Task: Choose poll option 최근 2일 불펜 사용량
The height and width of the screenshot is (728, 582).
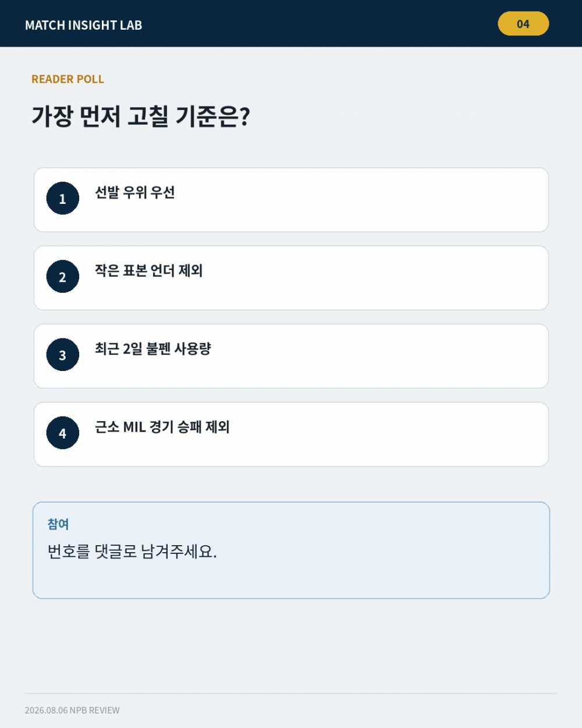Action: tap(153, 348)
